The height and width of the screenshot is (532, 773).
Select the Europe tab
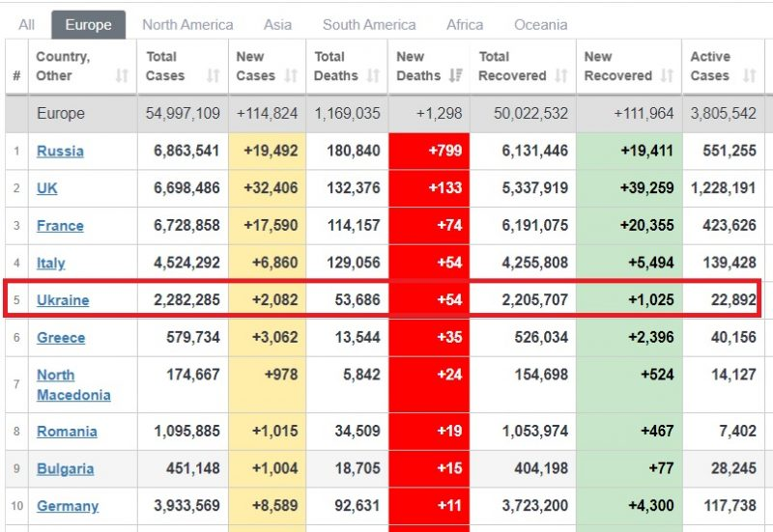pos(88,25)
